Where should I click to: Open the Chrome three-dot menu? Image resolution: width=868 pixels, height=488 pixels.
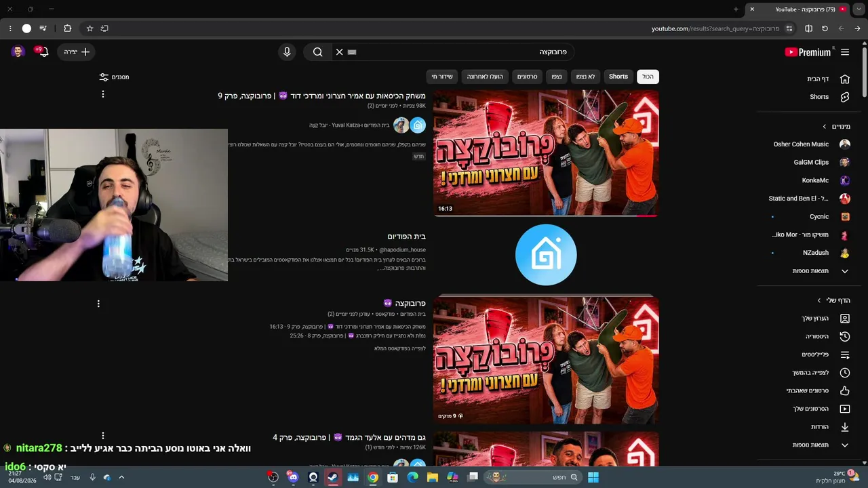10,28
